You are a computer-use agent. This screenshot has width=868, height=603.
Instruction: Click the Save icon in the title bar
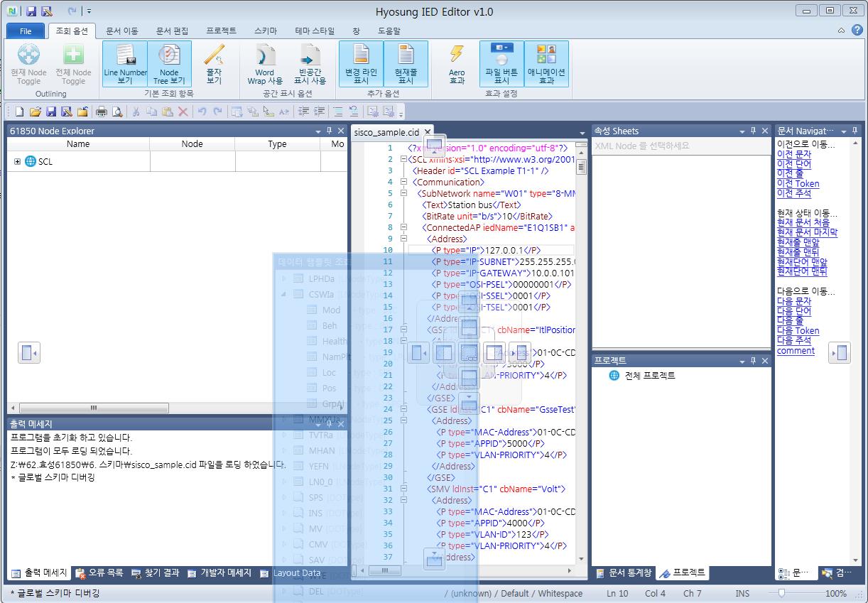pos(31,11)
